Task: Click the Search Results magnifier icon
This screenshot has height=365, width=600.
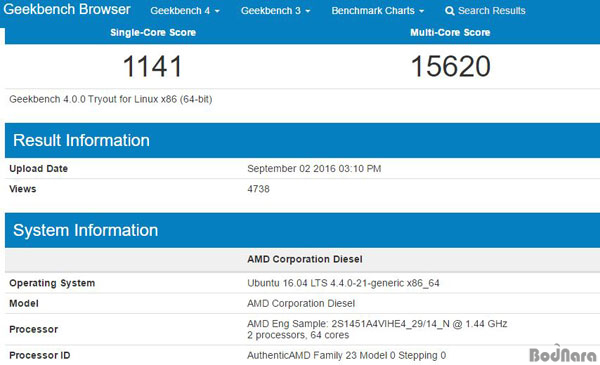Action: 450,11
